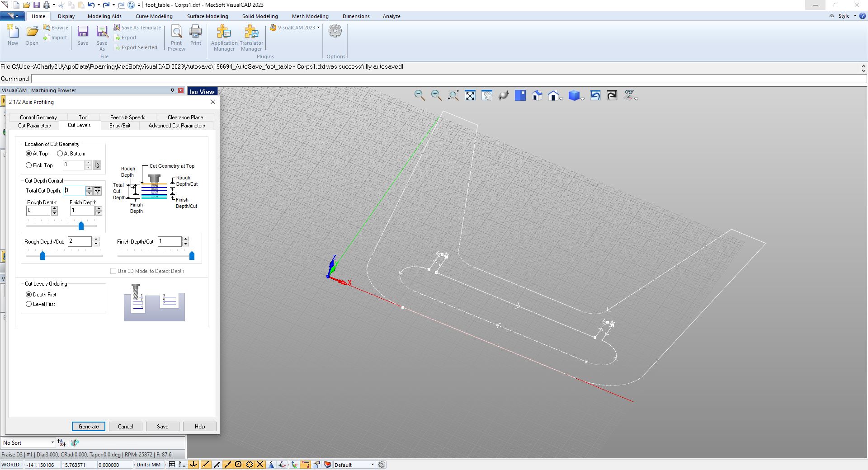Open Clearance Plane tab

click(185, 117)
